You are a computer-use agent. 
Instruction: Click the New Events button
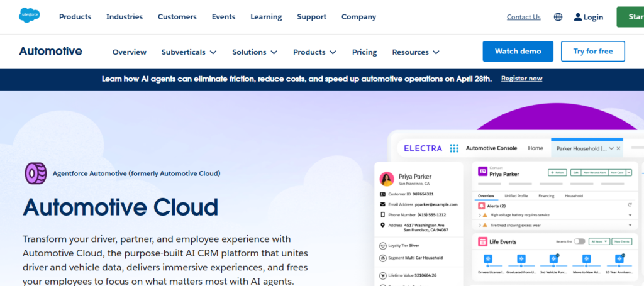coord(622,241)
